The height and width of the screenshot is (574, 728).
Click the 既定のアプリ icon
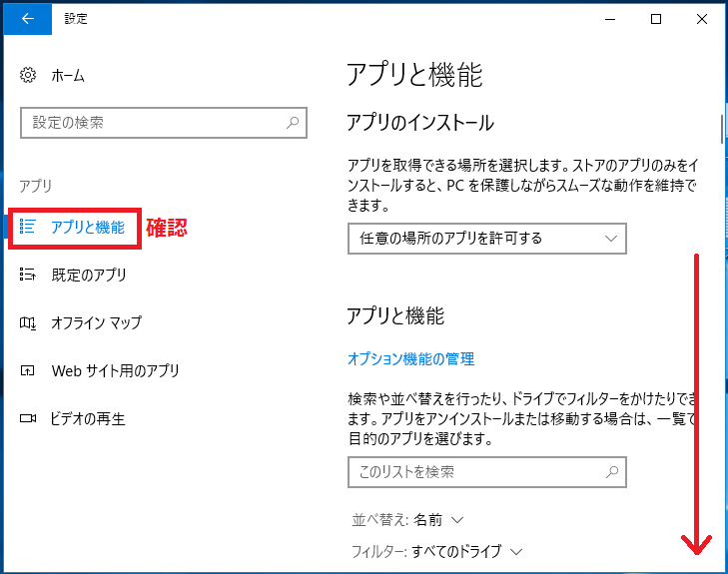pos(27,275)
